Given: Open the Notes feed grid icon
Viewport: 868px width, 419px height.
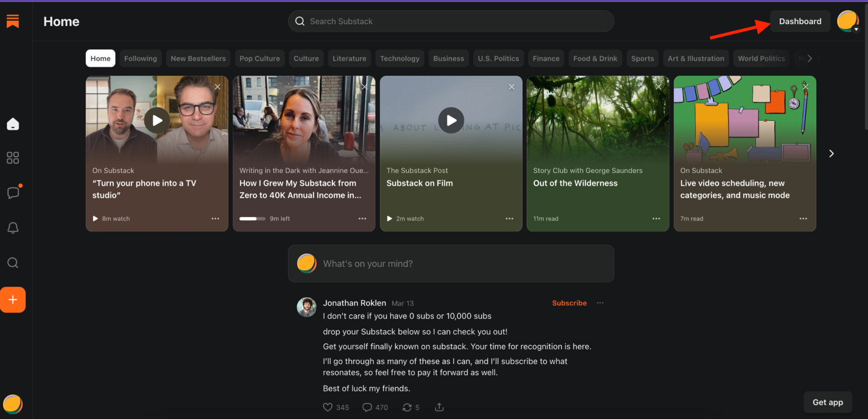Looking at the screenshot, I should (12, 158).
